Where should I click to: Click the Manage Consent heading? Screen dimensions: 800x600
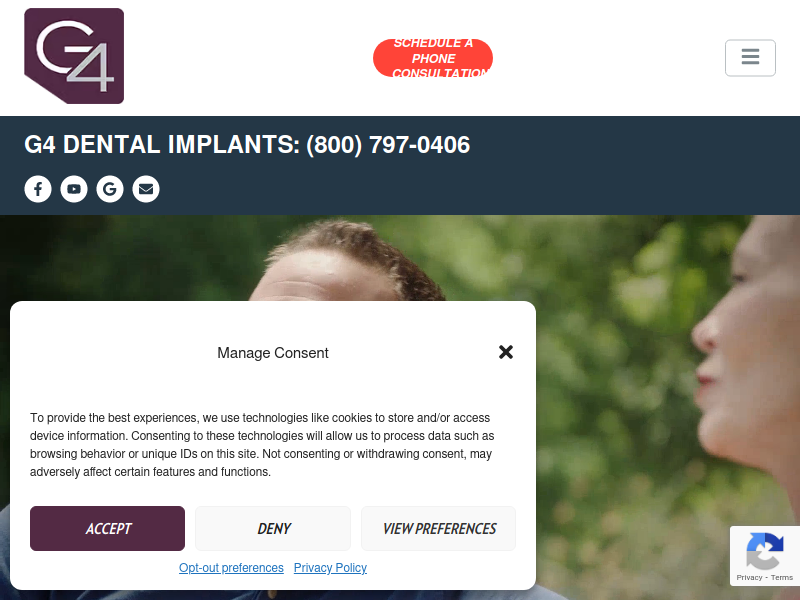pyautogui.click(x=273, y=353)
